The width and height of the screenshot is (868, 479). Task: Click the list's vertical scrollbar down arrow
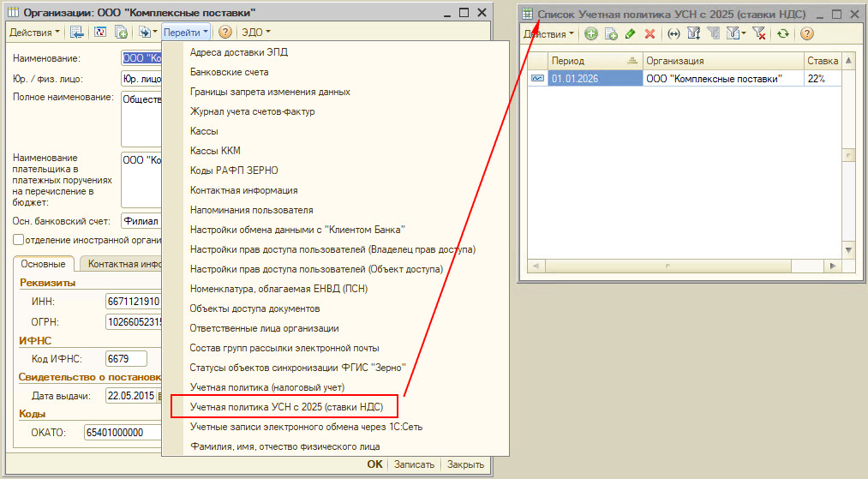[x=848, y=250]
